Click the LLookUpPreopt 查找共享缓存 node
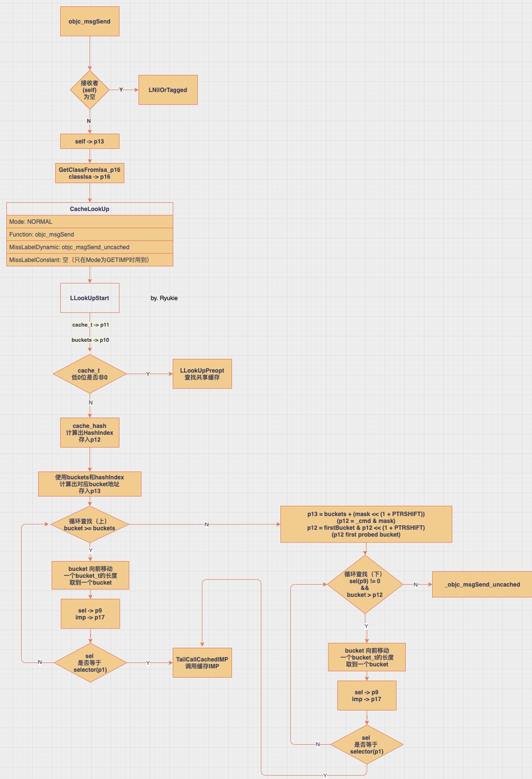Image resolution: width=532 pixels, height=779 pixels. tap(202, 374)
